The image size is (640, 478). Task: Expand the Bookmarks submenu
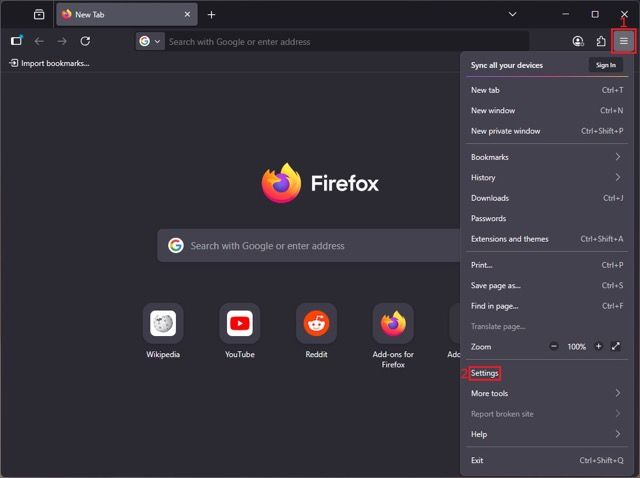(545, 157)
